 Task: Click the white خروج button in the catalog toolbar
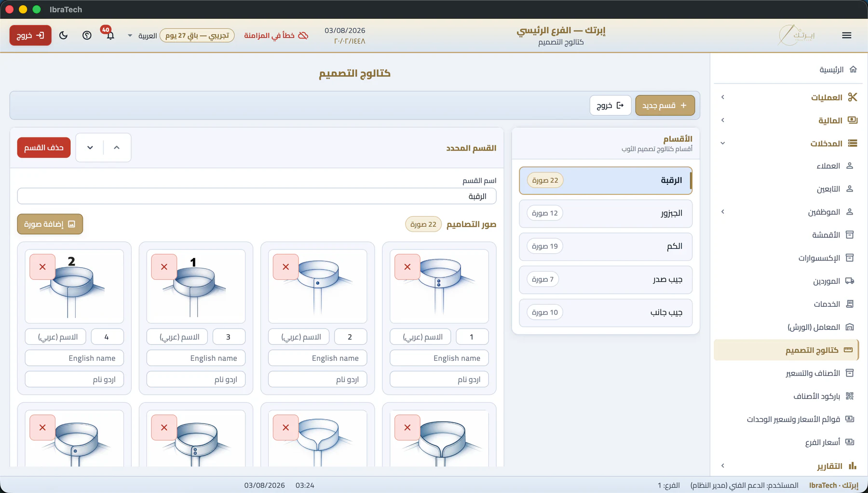[610, 105]
